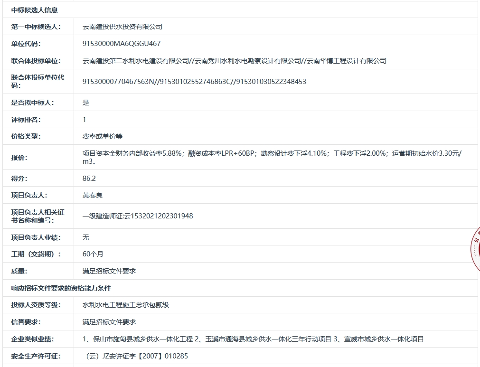Click the '得分:' label
The image size is (480, 367).
pos(19,179)
